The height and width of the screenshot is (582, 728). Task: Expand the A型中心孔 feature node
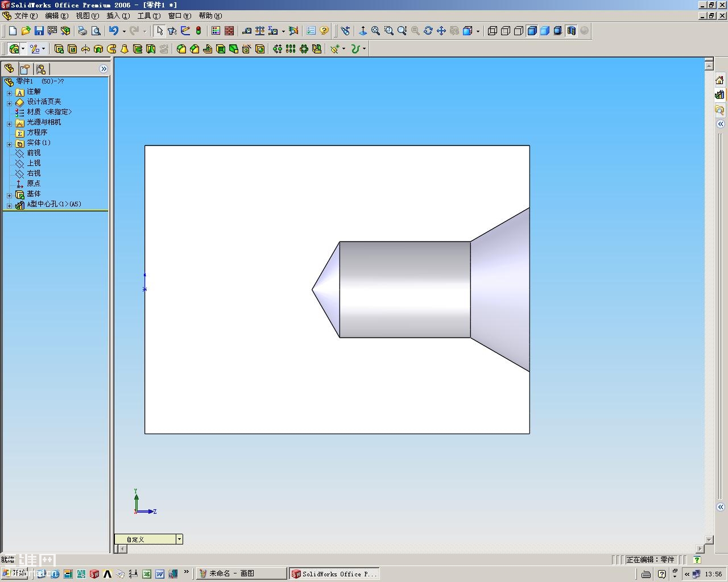[9, 206]
